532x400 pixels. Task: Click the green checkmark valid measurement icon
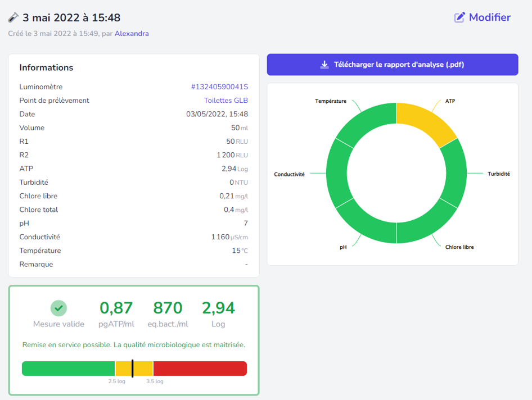[58, 308]
